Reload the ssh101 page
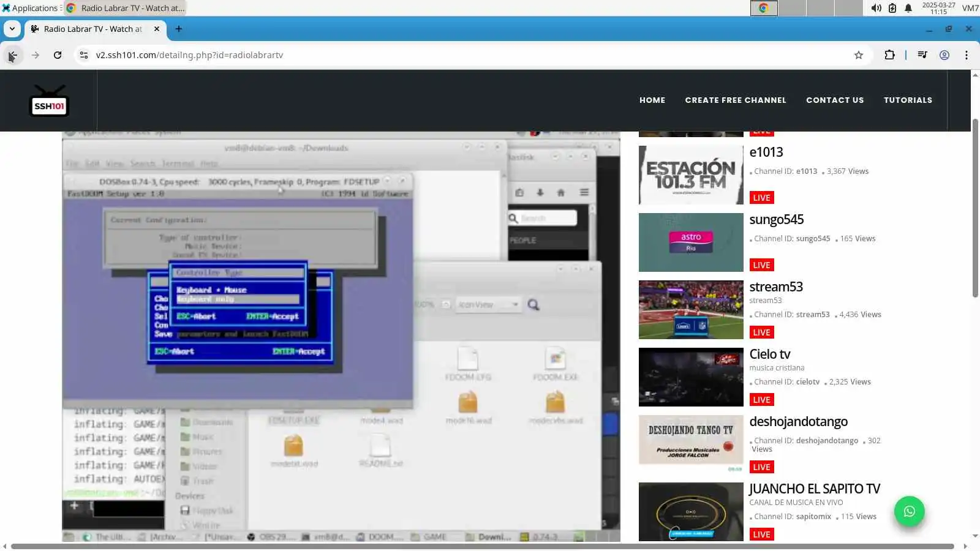Screen dimensions: 980x551 click(x=58, y=55)
